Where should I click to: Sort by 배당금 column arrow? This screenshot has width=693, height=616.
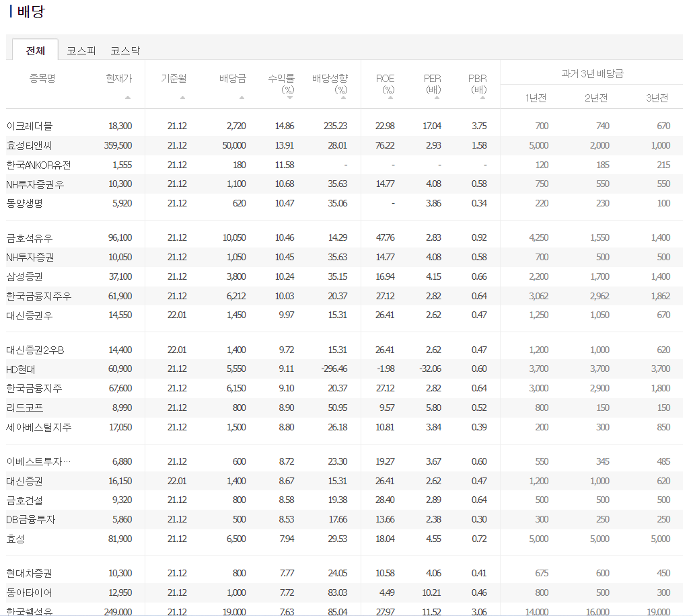point(242,98)
